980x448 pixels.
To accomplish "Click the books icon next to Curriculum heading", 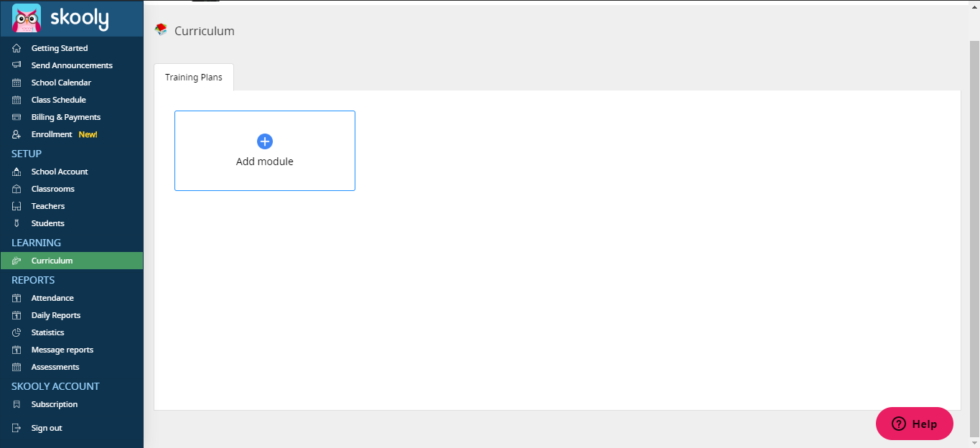I will [x=161, y=30].
